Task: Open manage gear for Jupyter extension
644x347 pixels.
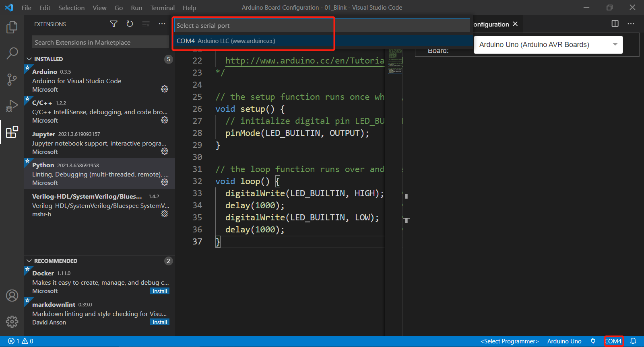Action: 165,151
